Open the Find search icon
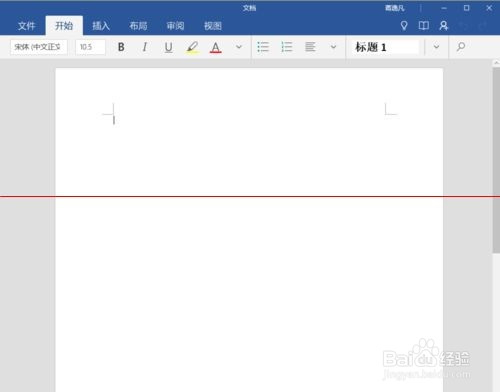The image size is (500, 392). click(461, 47)
